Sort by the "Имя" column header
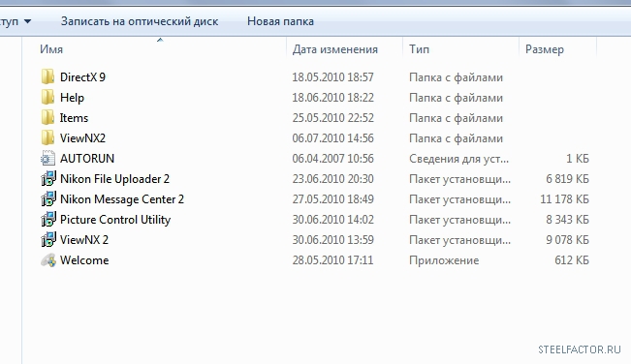Viewport: 631px width, 364px height. point(51,49)
